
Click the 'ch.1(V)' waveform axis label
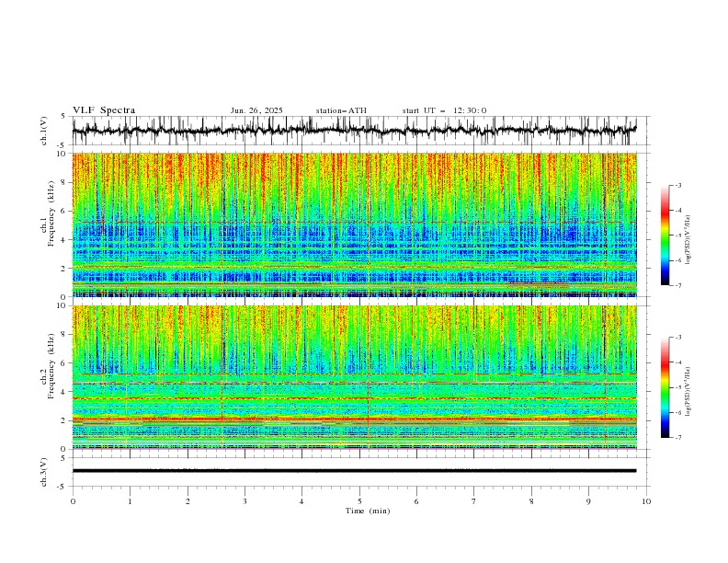44,131
